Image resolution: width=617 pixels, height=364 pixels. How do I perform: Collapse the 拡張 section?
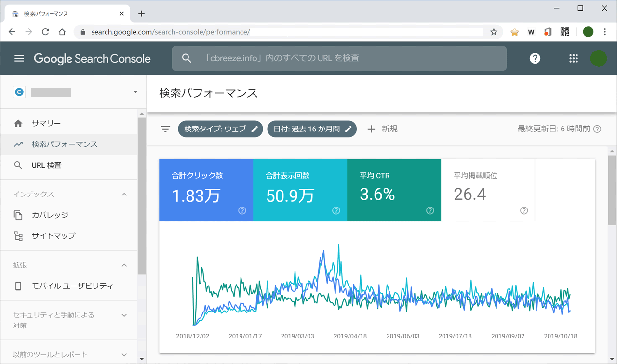pos(124,265)
